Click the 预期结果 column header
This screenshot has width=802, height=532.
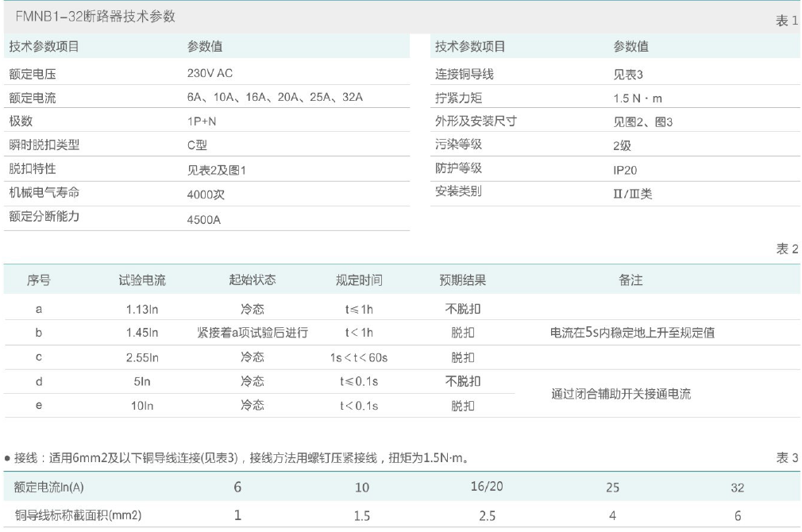point(462,280)
